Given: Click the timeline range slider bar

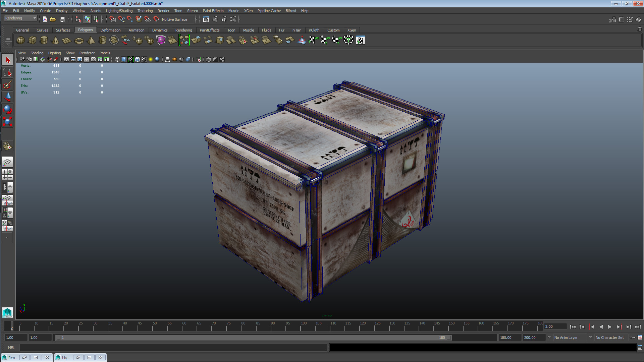Looking at the screenshot, I should pos(253,338).
